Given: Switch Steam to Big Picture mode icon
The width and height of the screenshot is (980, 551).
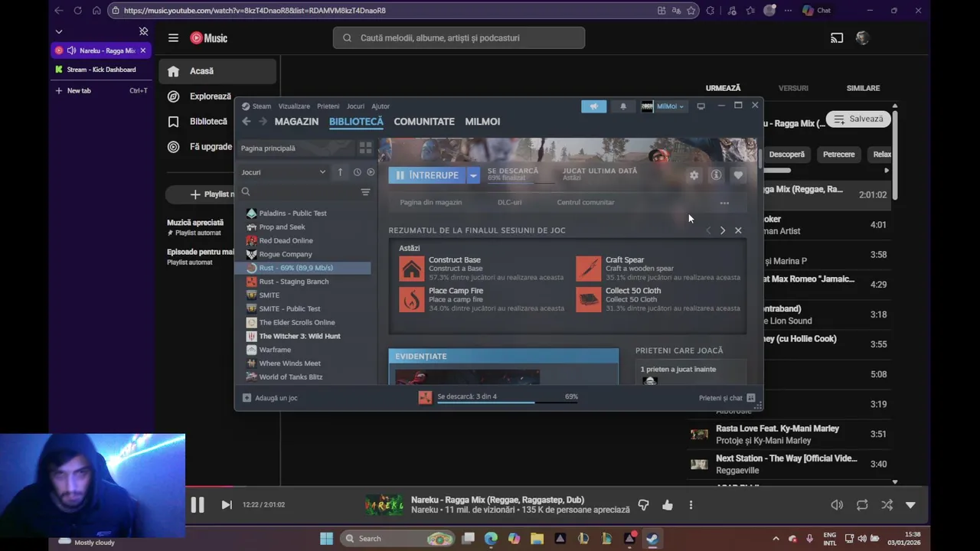Looking at the screenshot, I should [701, 106].
